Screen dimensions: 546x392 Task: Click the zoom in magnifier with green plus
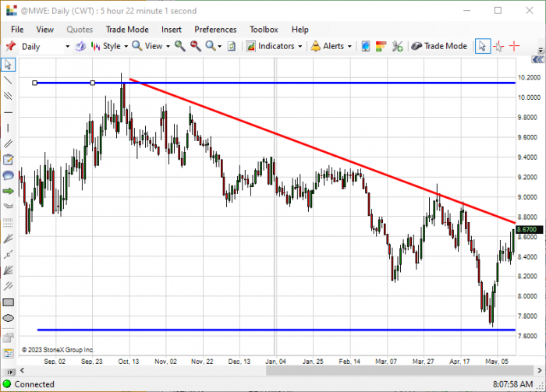pos(180,46)
